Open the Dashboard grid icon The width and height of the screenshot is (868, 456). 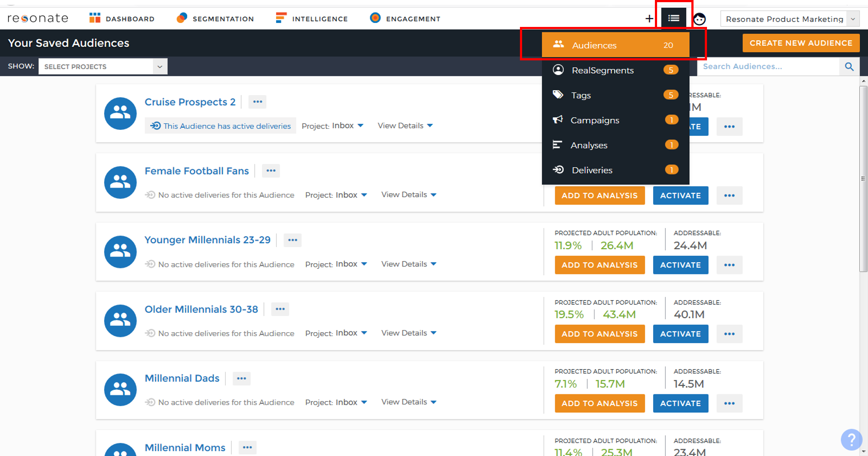tap(95, 18)
